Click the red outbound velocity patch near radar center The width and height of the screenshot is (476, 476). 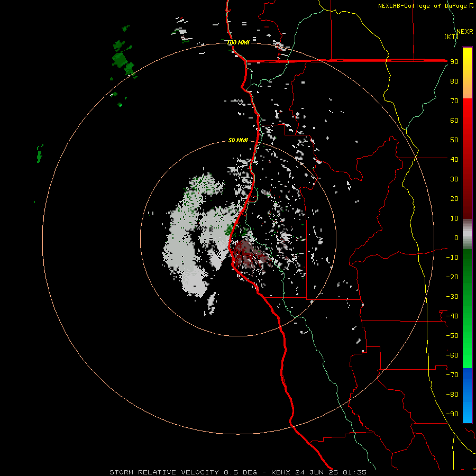tap(248, 255)
